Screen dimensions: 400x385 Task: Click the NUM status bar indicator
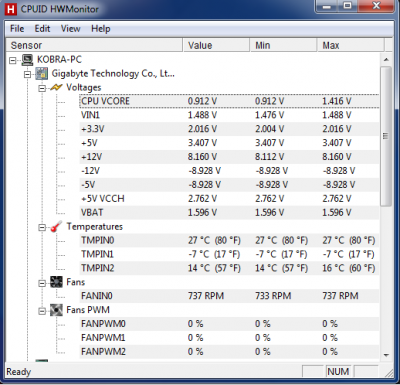[x=338, y=372]
